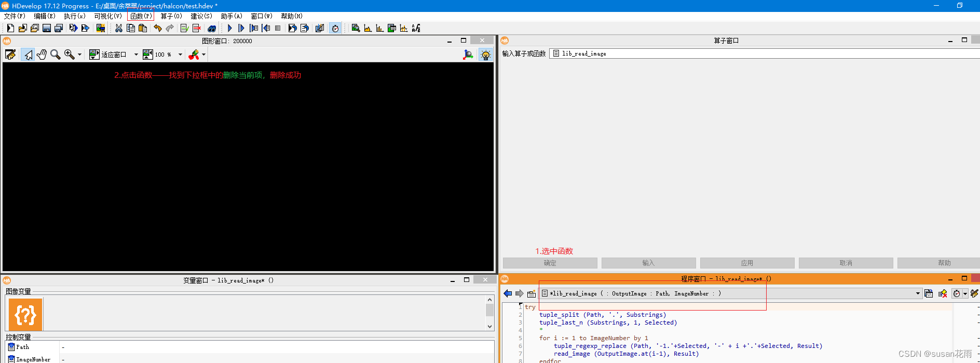Click the Save floppy disk icon
Screen dimensions: 980x363
[x=47, y=28]
